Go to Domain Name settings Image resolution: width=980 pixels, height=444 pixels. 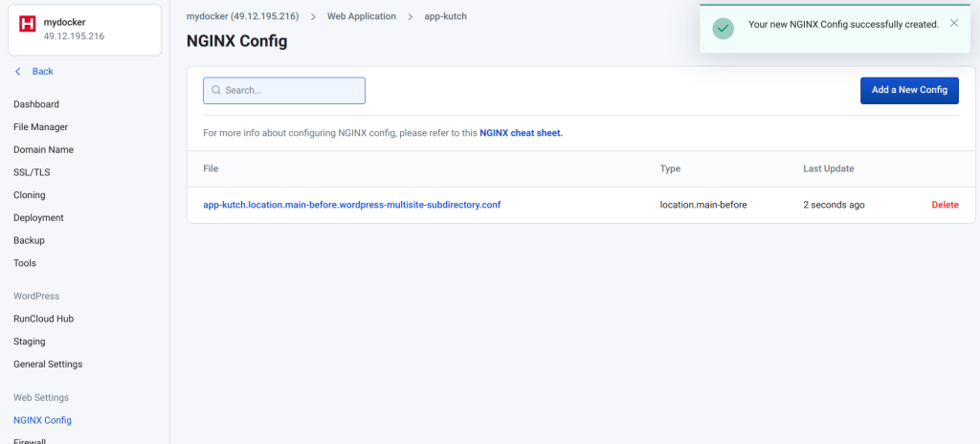[44, 149]
